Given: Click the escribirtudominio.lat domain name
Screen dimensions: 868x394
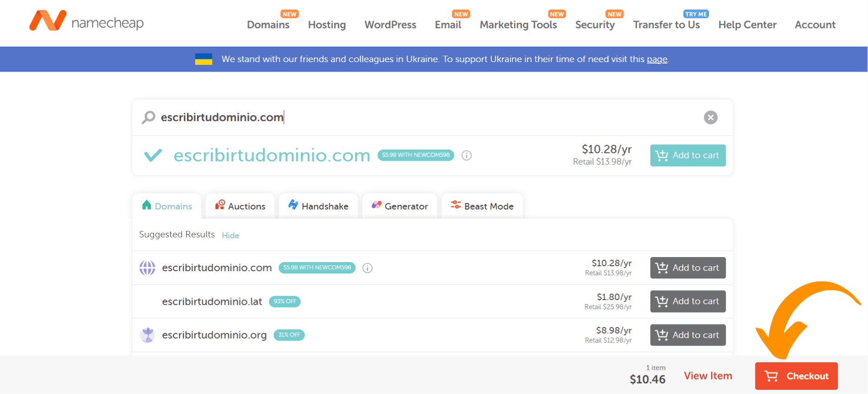Looking at the screenshot, I should [x=212, y=301].
